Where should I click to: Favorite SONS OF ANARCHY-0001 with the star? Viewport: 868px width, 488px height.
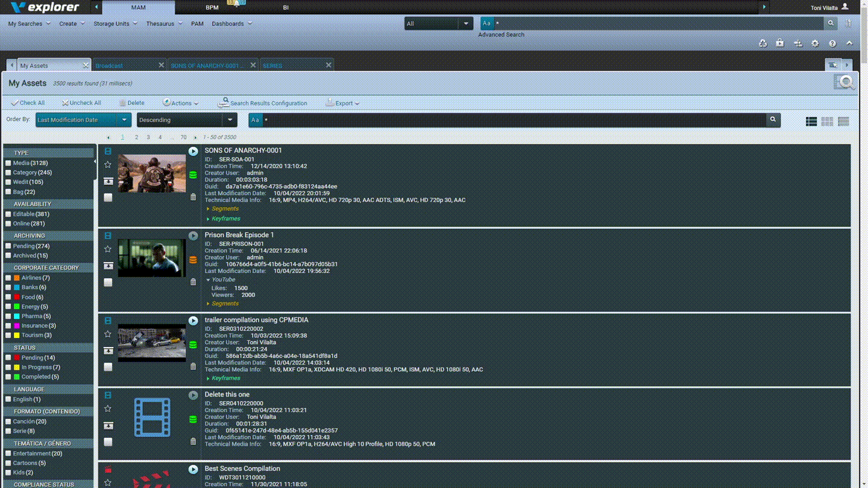[108, 164]
